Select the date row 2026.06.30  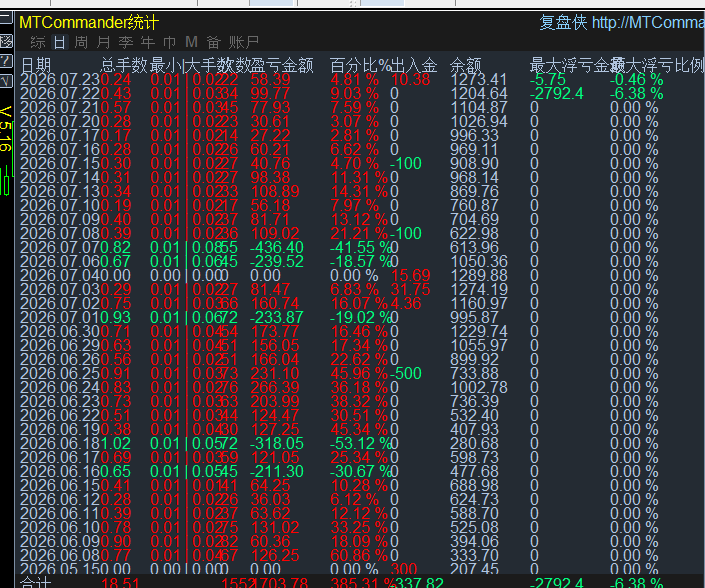click(60, 331)
